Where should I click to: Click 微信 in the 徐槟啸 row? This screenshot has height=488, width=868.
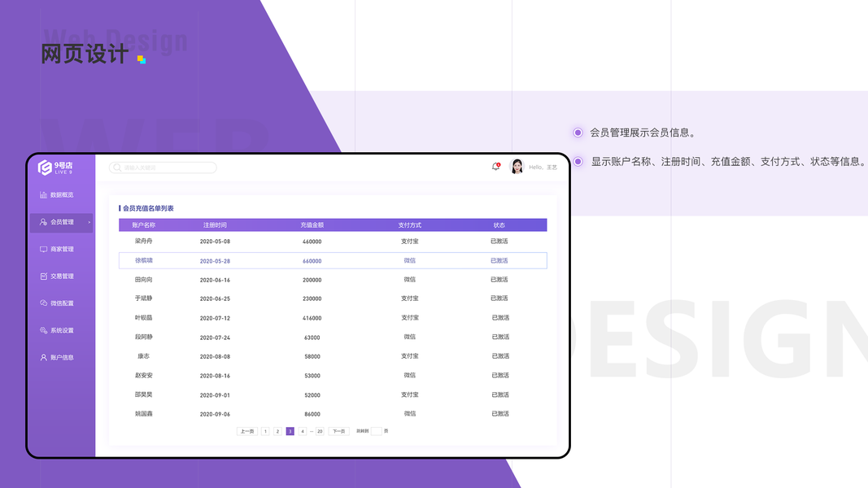point(410,260)
